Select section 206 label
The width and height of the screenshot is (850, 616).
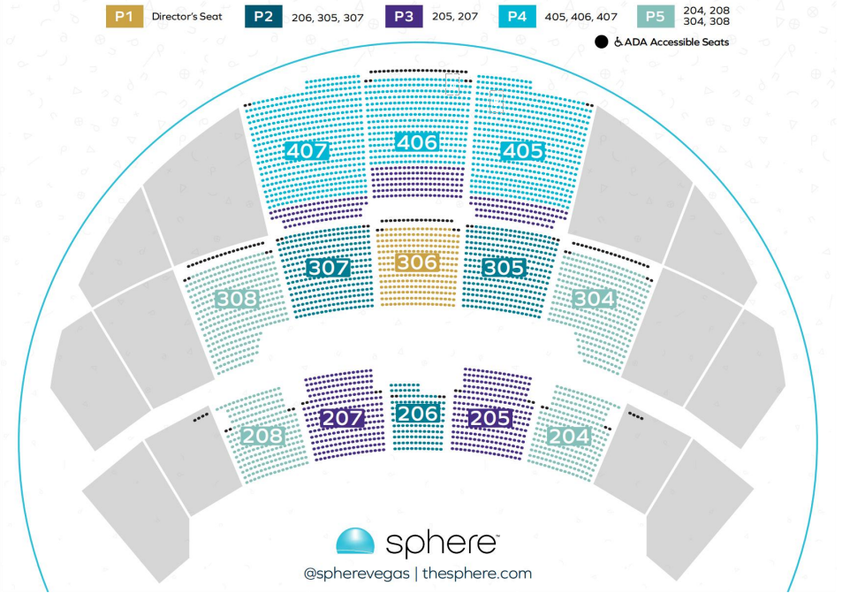click(x=417, y=414)
